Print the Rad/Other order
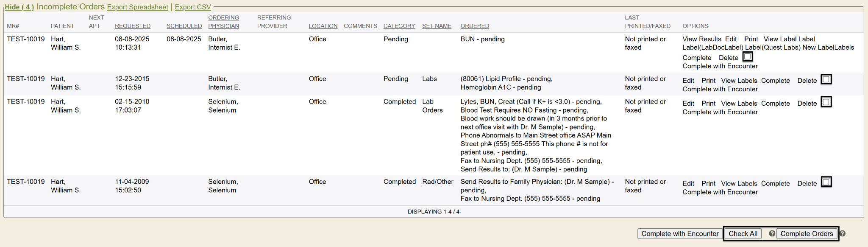The width and height of the screenshot is (868, 247). pos(708,183)
